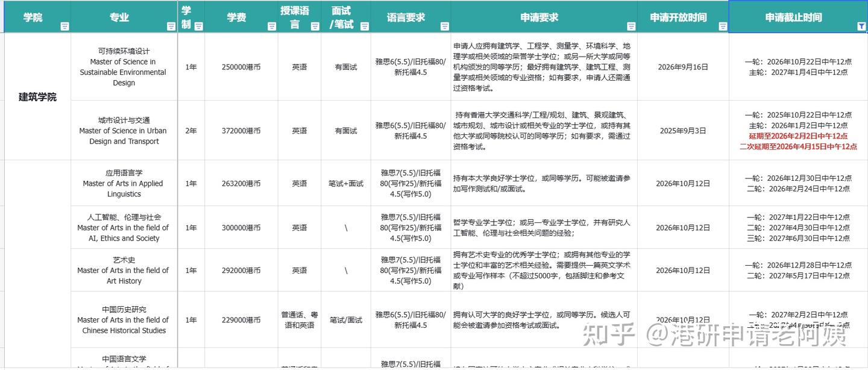Open the filter dropdown for 学制 column

coord(199,27)
